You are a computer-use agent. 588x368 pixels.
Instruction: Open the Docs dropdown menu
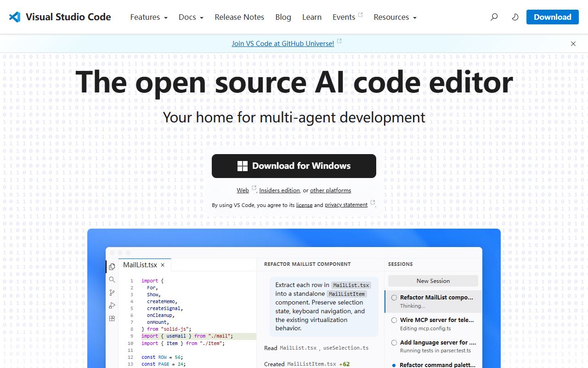pyautogui.click(x=191, y=17)
